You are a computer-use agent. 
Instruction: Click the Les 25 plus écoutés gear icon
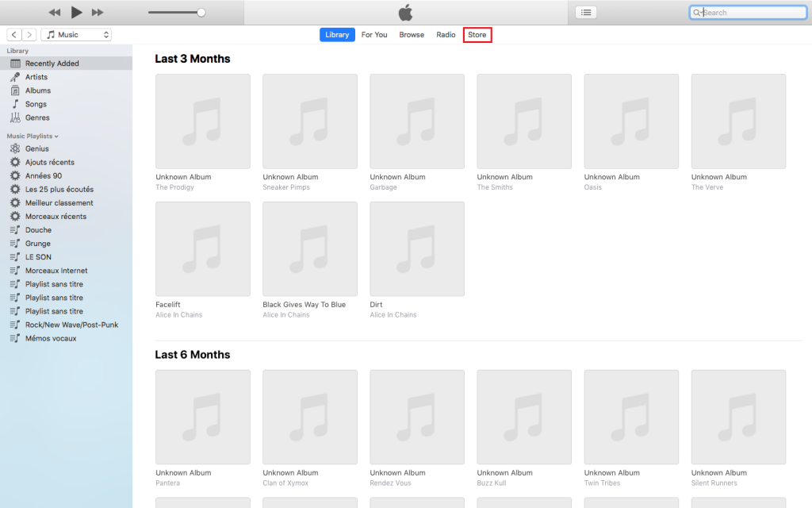(x=15, y=189)
